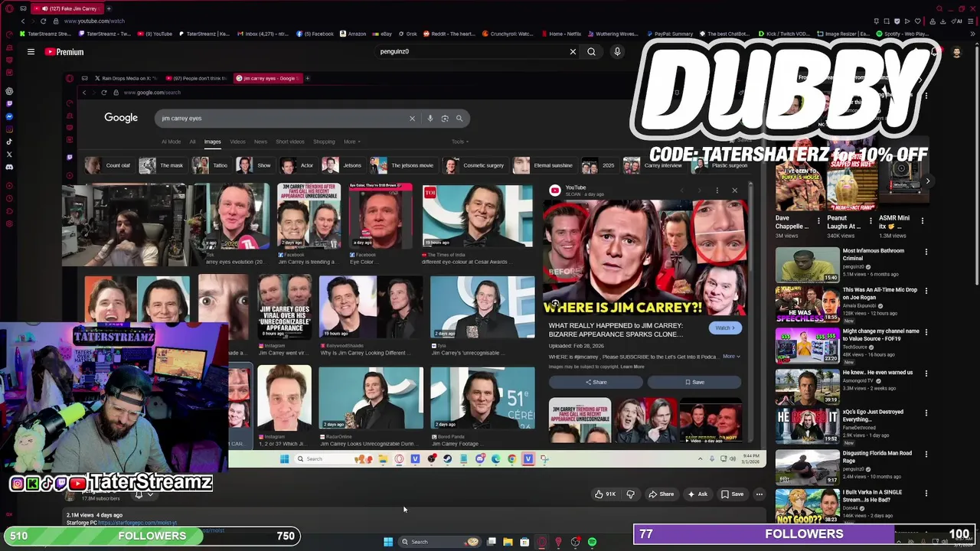980x551 pixels.
Task: Click the Watch button in the image preview
Action: [x=724, y=328]
